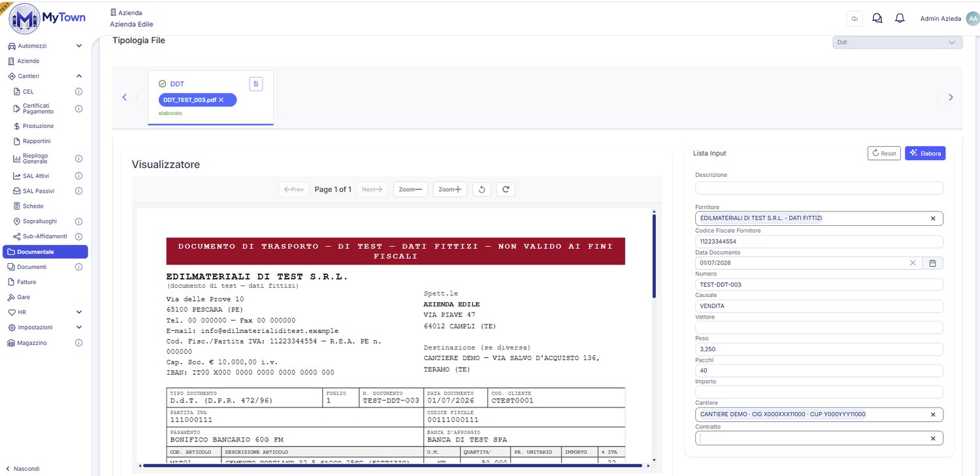
Task: Expand the Automezzi menu
Action: (79, 46)
